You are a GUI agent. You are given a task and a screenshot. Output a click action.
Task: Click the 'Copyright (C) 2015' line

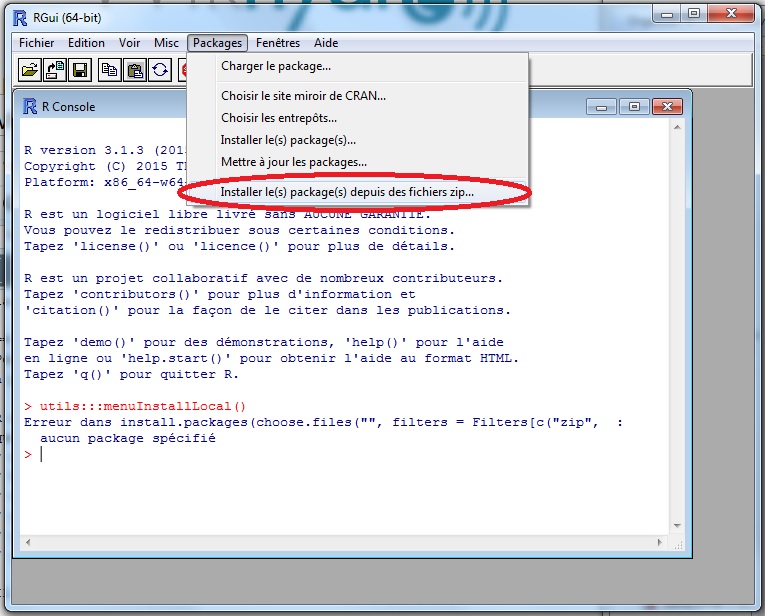click(x=105, y=166)
